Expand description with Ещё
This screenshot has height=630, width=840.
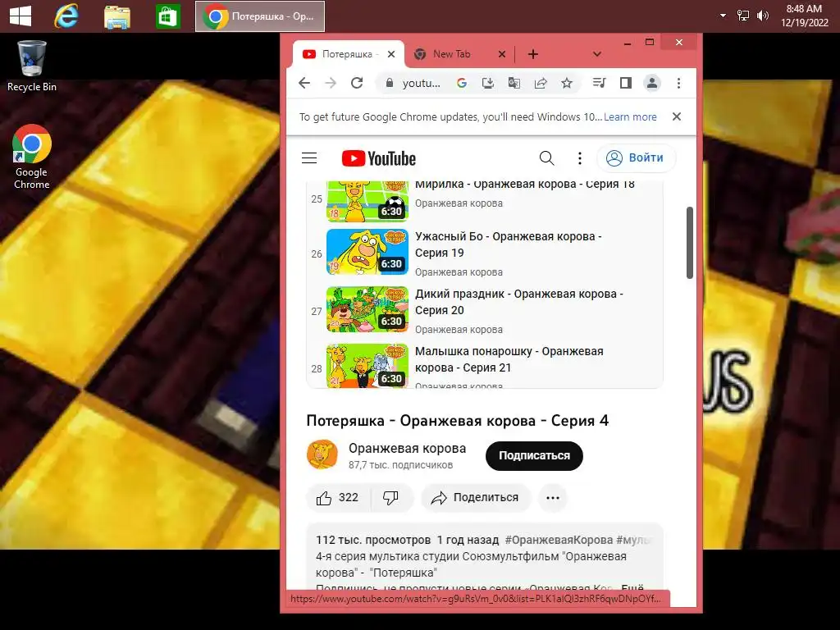pos(632,587)
